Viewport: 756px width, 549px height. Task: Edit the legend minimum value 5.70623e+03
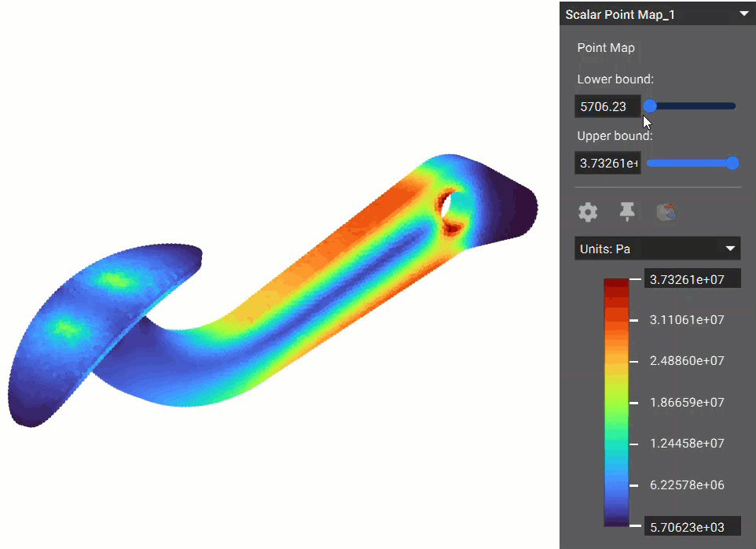click(x=692, y=525)
